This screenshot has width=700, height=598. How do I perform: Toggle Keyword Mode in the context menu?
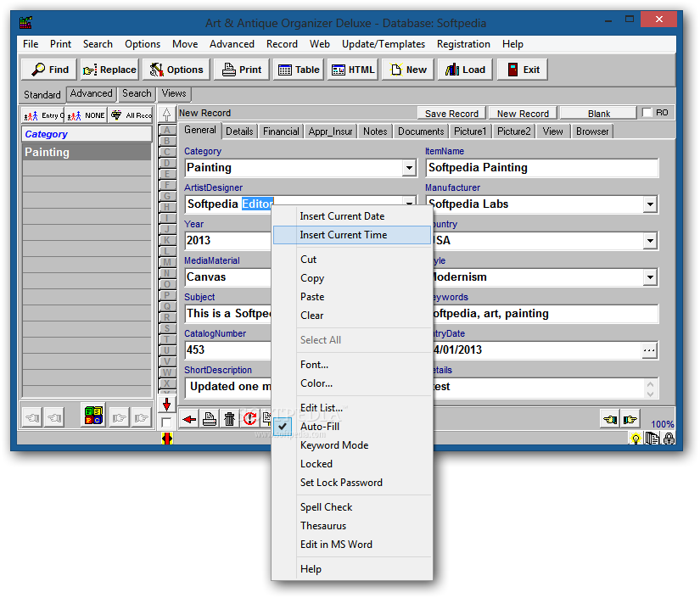(x=352, y=445)
